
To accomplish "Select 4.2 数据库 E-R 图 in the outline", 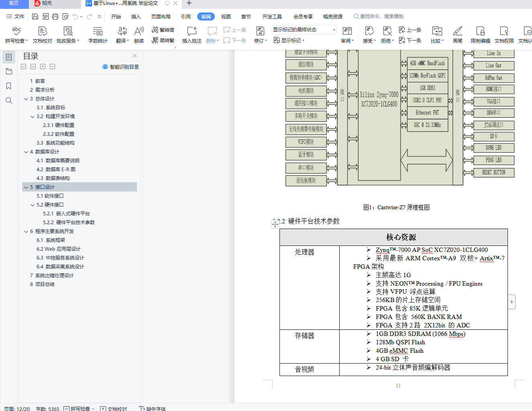I will (56, 170).
